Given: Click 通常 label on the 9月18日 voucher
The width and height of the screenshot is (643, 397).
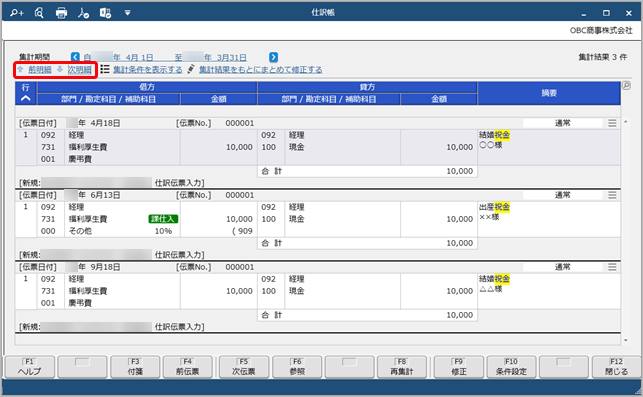Looking at the screenshot, I should (563, 267).
